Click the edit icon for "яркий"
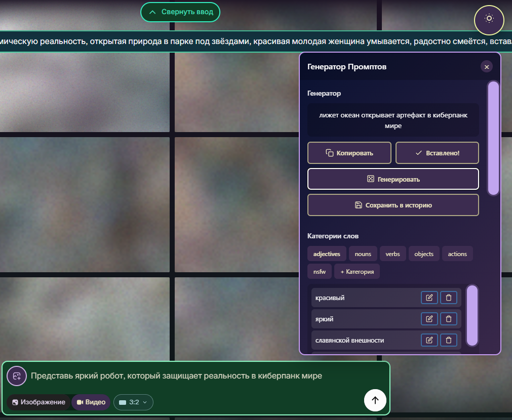 coord(429,319)
